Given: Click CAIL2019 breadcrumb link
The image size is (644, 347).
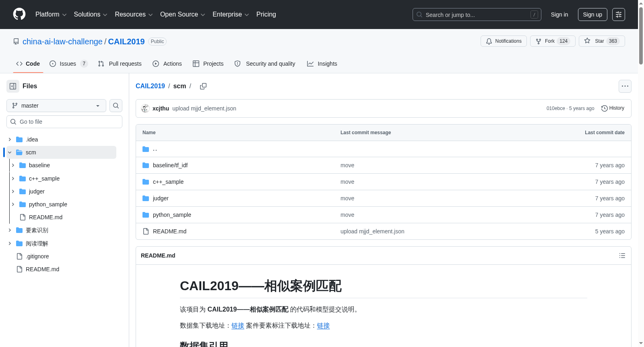Looking at the screenshot, I should 150,86.
